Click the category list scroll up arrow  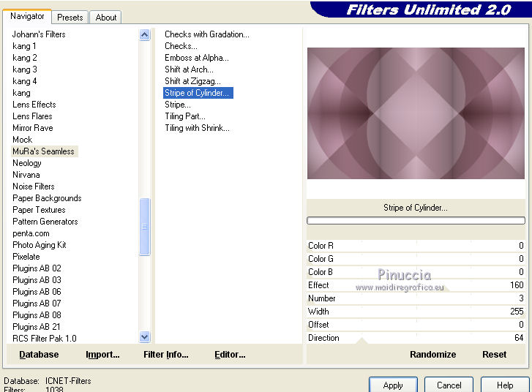pos(145,34)
